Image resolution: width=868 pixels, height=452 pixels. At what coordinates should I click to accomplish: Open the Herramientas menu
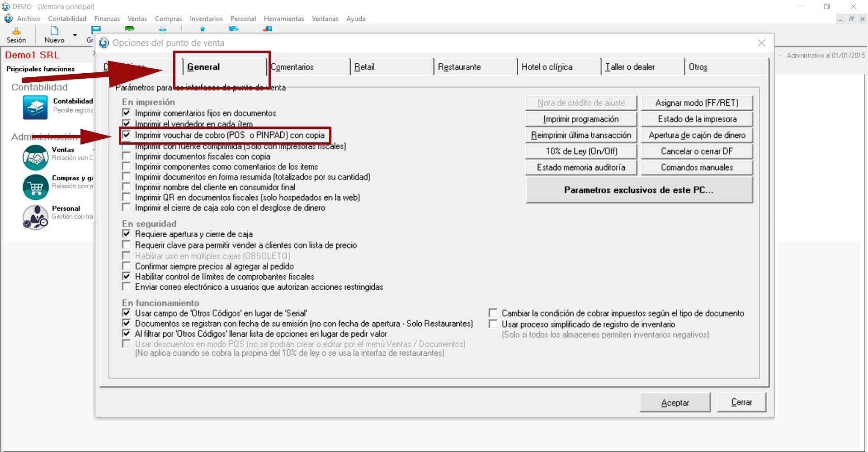(283, 19)
